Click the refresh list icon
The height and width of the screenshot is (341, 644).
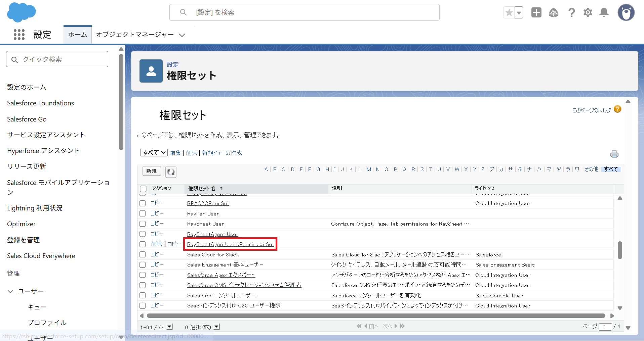(171, 172)
